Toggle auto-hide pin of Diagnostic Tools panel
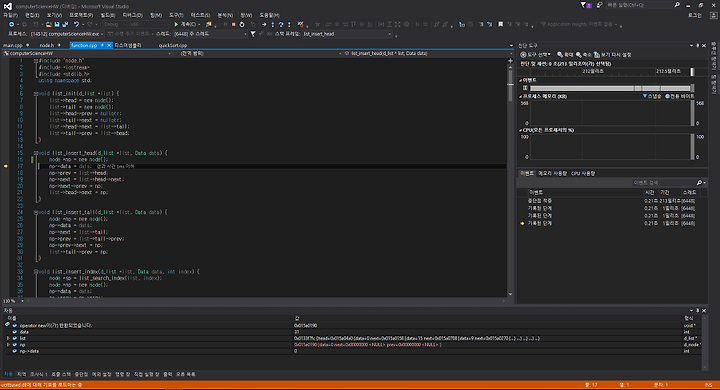Screen dimensions: 720x390 [x=698, y=45]
